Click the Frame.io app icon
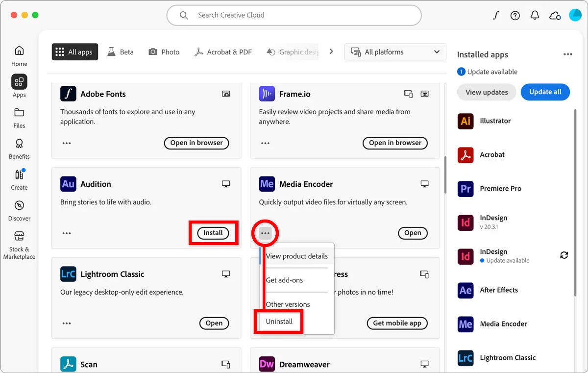The height and width of the screenshot is (373, 588). (x=267, y=94)
